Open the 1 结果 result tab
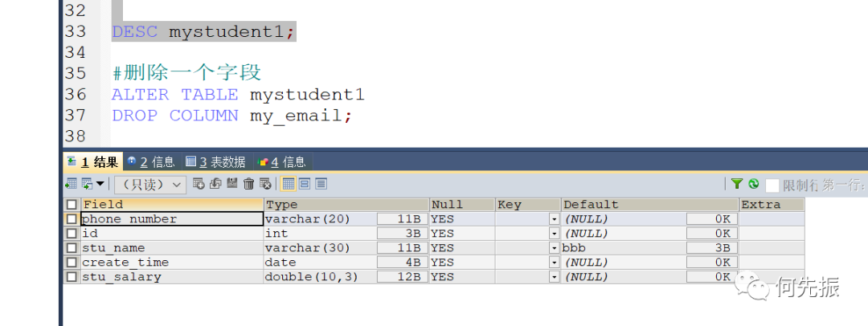The height and width of the screenshot is (326, 868). click(x=93, y=161)
